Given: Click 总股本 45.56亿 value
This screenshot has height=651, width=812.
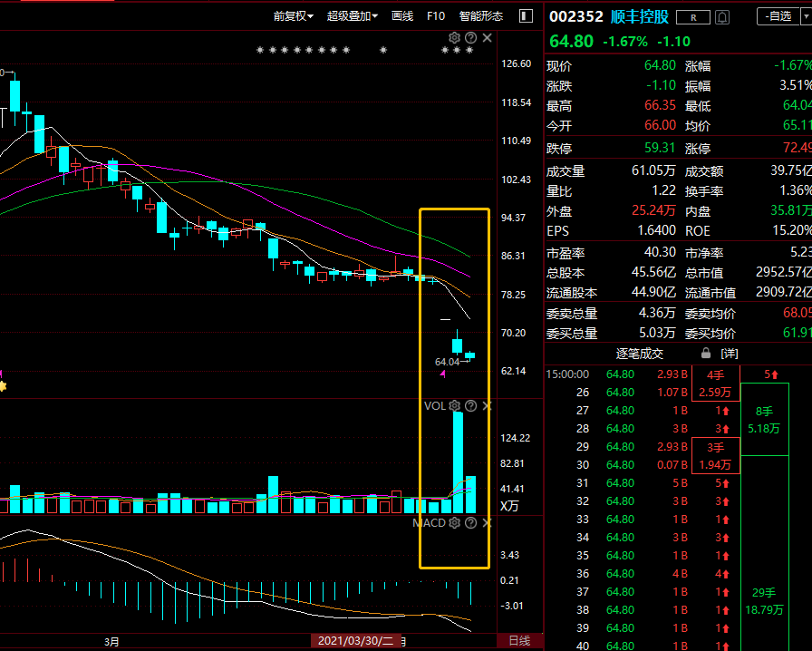Looking at the screenshot, I should pyautogui.click(x=653, y=272).
